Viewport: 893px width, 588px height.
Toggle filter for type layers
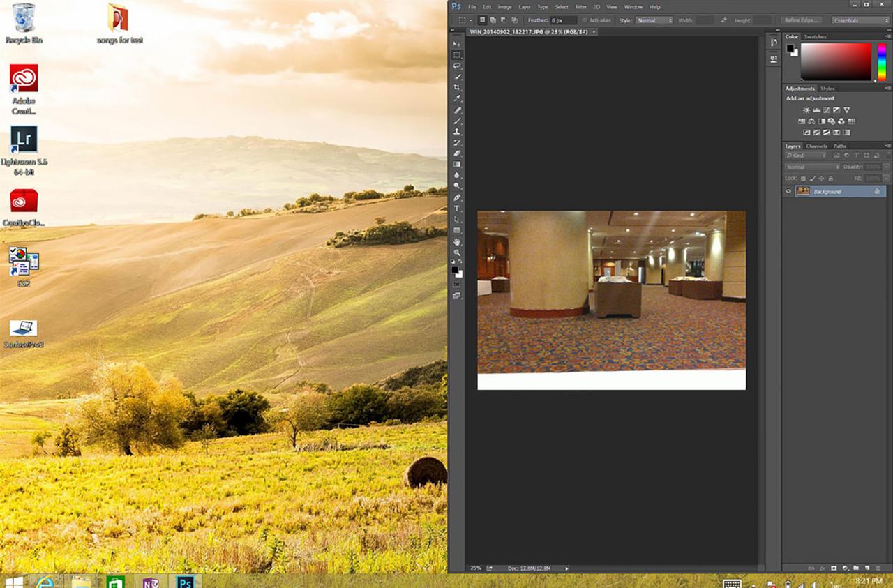click(x=857, y=156)
